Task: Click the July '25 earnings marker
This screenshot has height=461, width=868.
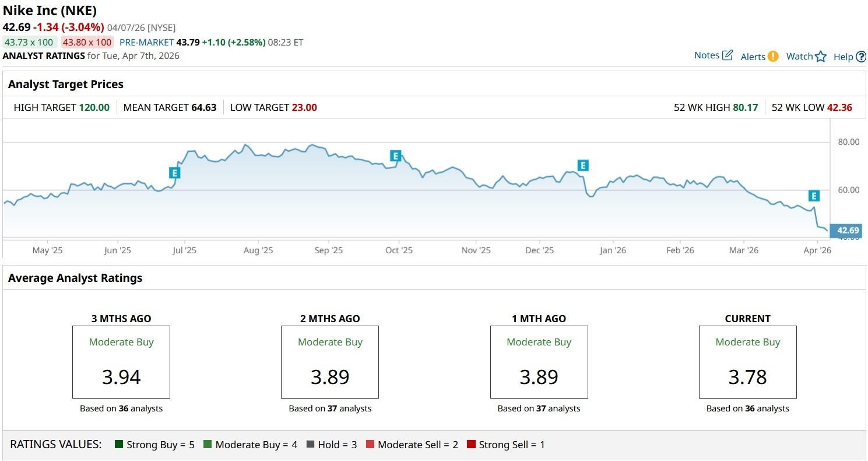Action: [174, 173]
